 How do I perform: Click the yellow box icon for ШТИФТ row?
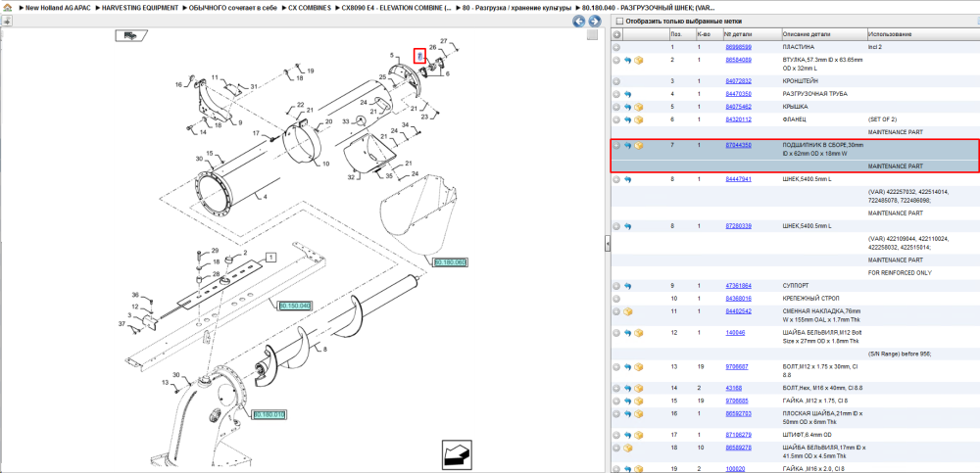[x=639, y=435]
